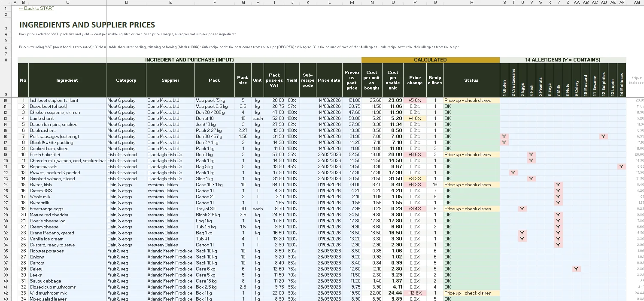Click the Status heading cell
The height and width of the screenshot is (301, 644).
coord(471,80)
